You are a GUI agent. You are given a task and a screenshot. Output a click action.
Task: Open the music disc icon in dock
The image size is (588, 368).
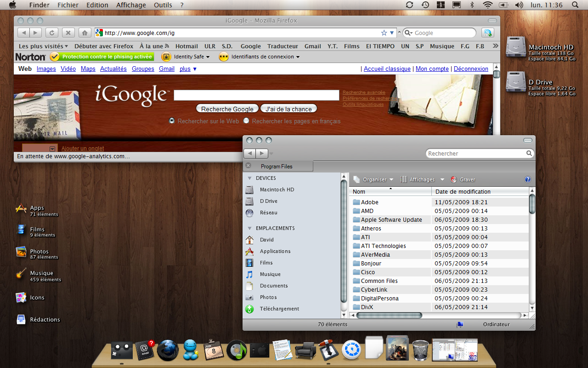click(x=237, y=351)
